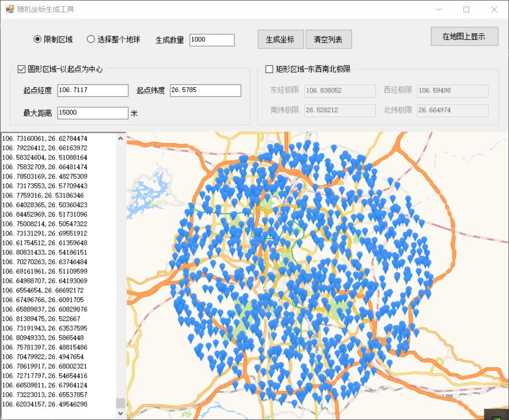Maximize the application window
Screen dimensions: 509x420
(x=466, y=9)
